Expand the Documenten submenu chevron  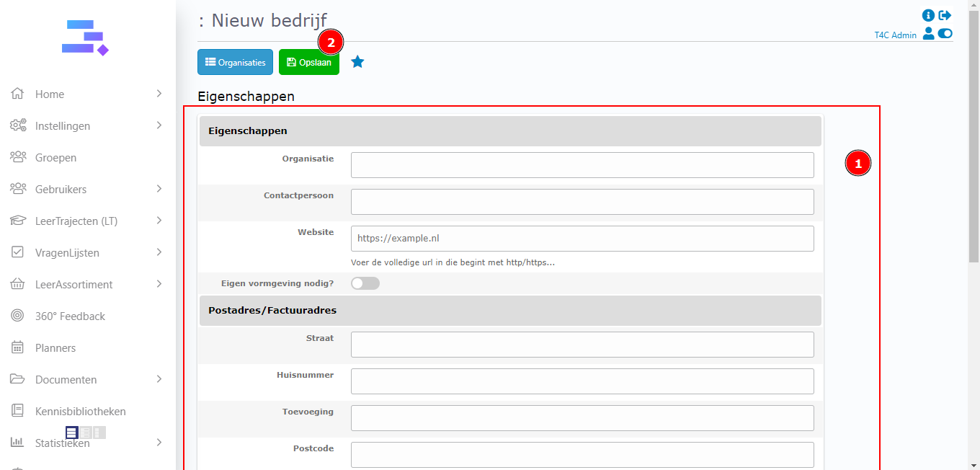(x=159, y=379)
